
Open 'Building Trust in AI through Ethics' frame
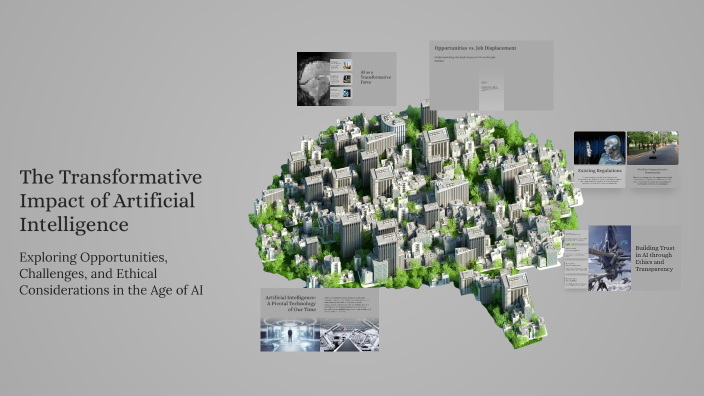[622, 258]
